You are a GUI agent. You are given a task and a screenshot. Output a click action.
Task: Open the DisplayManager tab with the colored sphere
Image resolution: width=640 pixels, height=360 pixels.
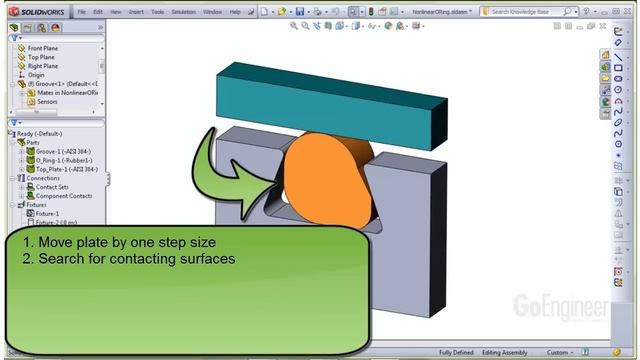tap(56, 28)
